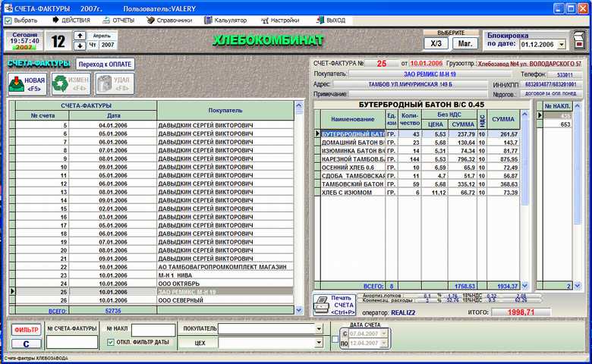Open Настройки settings menu

(280, 20)
